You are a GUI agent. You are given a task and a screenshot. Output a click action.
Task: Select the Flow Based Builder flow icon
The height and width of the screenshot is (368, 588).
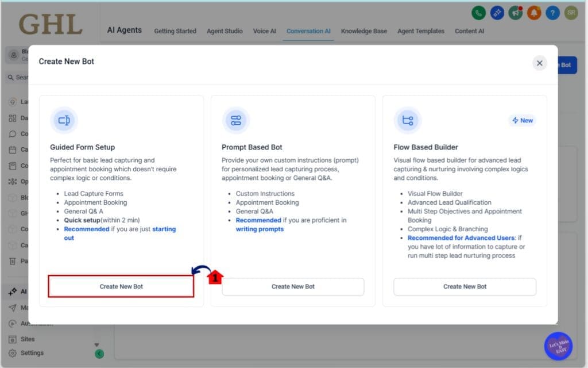point(408,120)
